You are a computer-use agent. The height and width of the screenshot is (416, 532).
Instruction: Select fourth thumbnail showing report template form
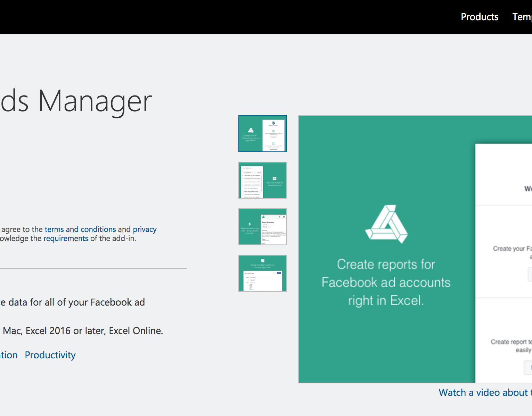pos(263,273)
